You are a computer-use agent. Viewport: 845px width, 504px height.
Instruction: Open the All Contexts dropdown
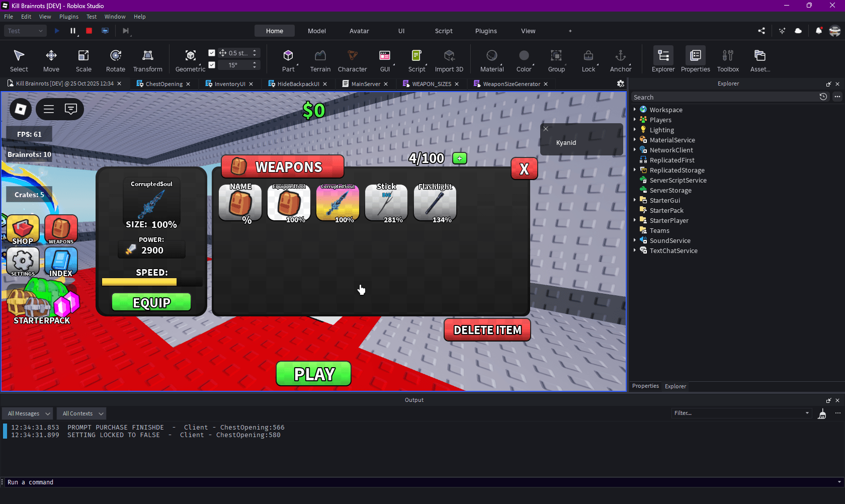pyautogui.click(x=81, y=413)
